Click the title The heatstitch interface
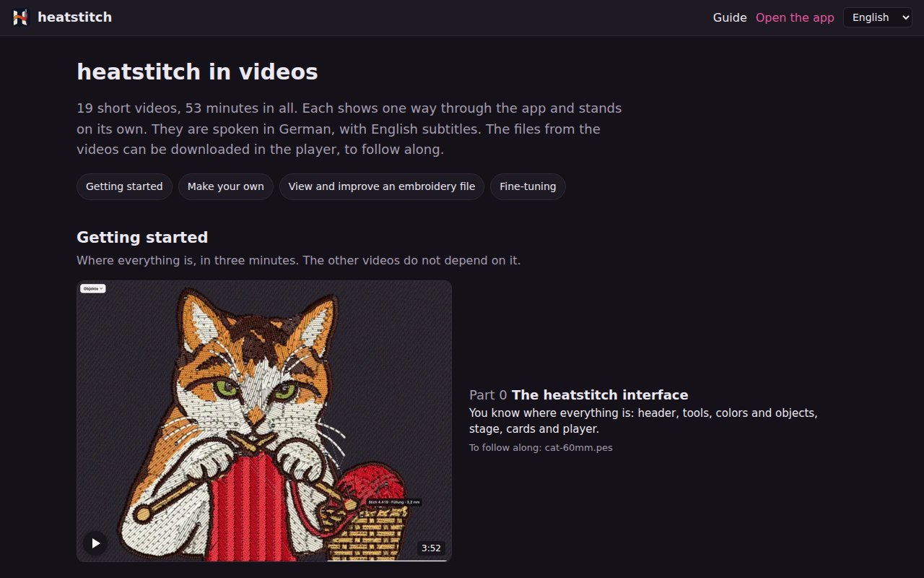This screenshot has height=578, width=924. point(600,395)
